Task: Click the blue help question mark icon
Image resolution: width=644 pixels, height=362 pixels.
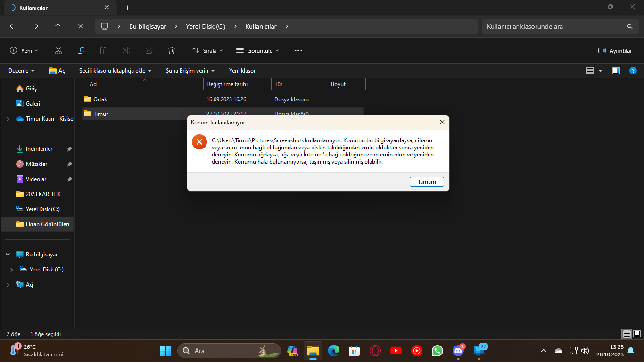Action: tap(633, 71)
